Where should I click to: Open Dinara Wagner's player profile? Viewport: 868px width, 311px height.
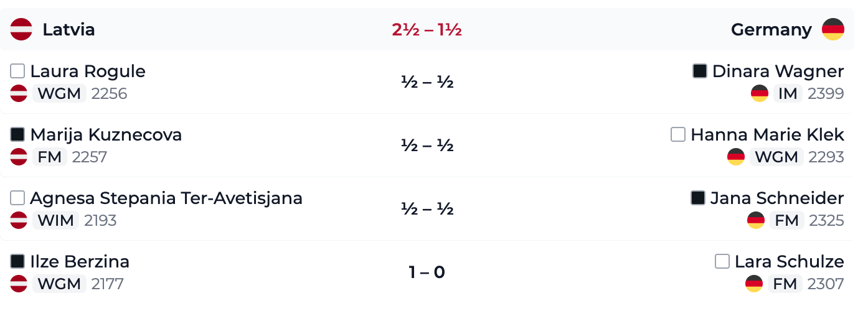click(x=778, y=72)
